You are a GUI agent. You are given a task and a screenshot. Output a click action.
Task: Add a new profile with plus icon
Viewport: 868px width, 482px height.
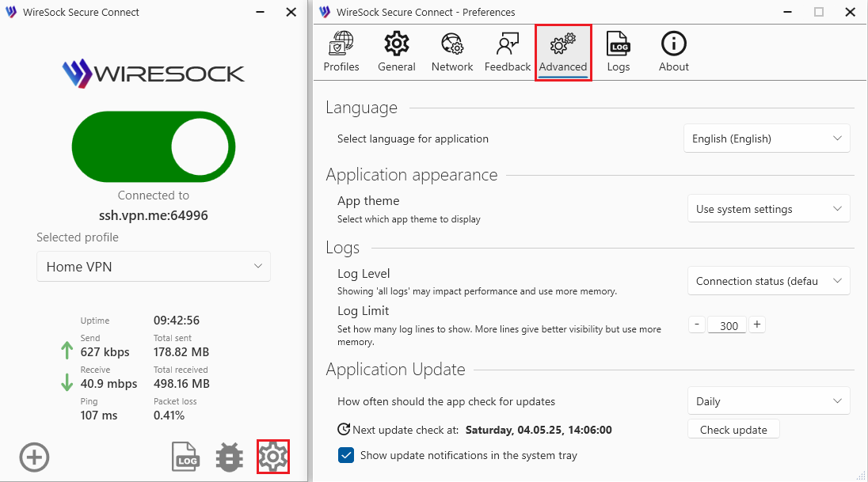34,457
